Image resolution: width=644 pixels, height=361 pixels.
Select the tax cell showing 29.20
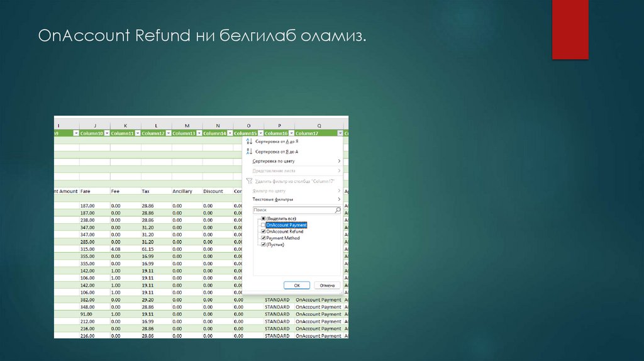click(x=156, y=300)
